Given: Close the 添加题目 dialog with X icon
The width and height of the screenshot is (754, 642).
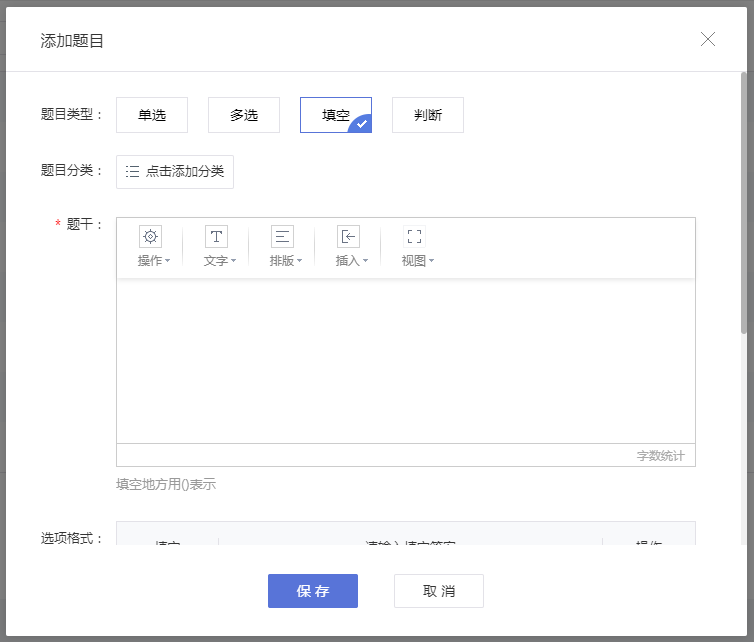Looking at the screenshot, I should (x=707, y=39).
